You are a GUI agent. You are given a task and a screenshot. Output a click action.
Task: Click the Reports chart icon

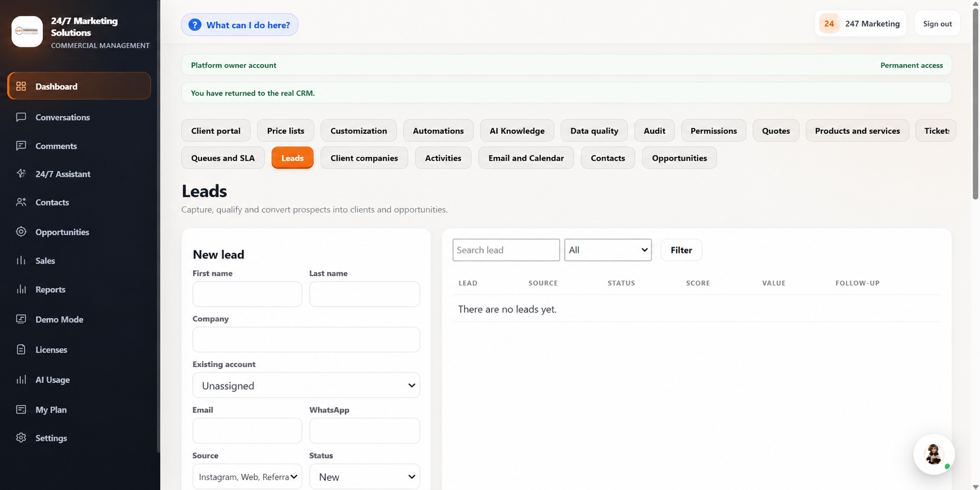click(21, 289)
